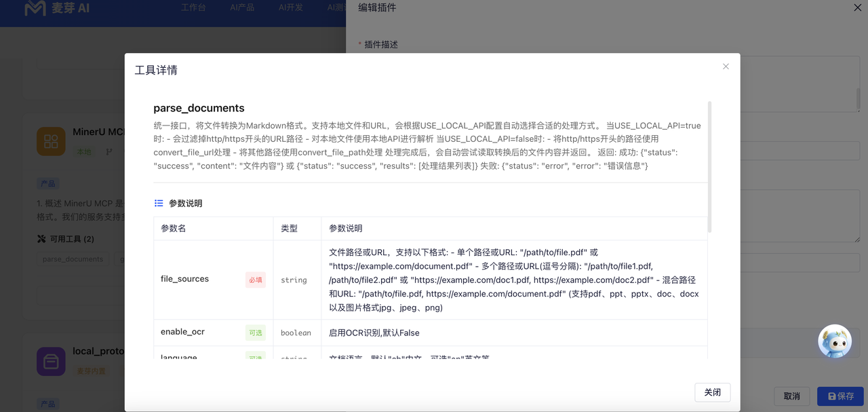Open the AI开发 menu item
This screenshot has height=412, width=868.
[x=291, y=8]
